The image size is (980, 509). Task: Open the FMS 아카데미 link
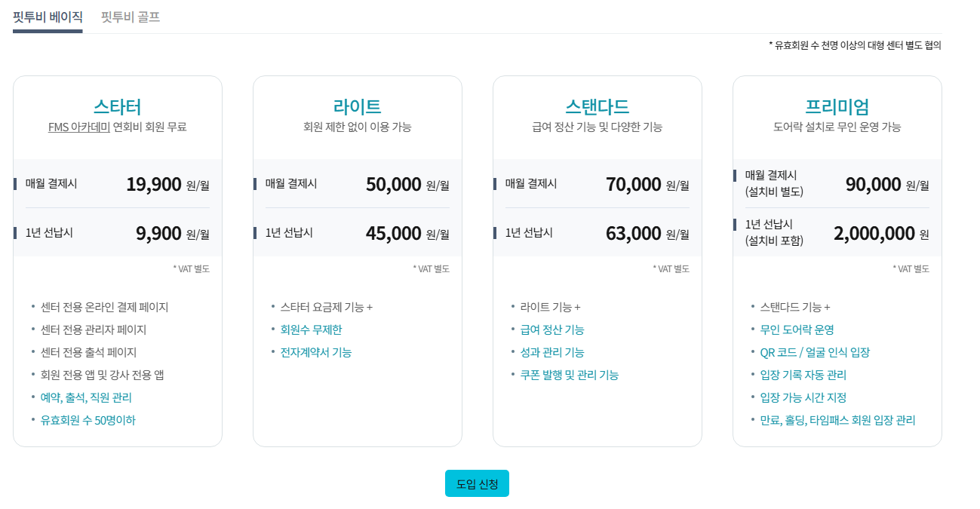tap(79, 127)
